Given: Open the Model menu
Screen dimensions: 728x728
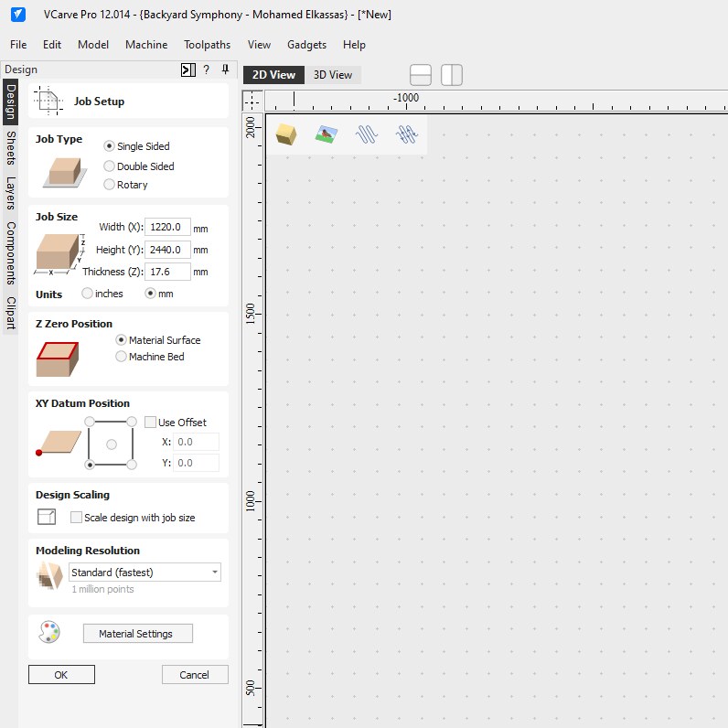Looking at the screenshot, I should click(x=93, y=45).
